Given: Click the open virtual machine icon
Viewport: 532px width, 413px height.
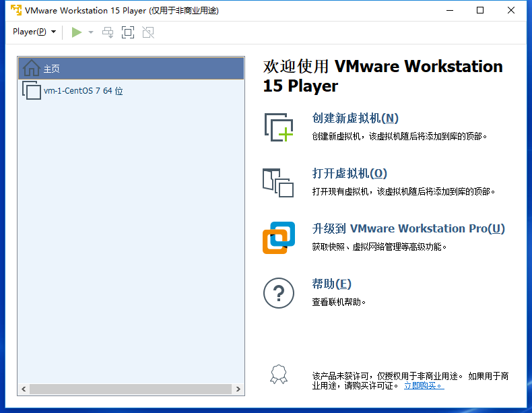Looking at the screenshot, I should click(x=278, y=183).
